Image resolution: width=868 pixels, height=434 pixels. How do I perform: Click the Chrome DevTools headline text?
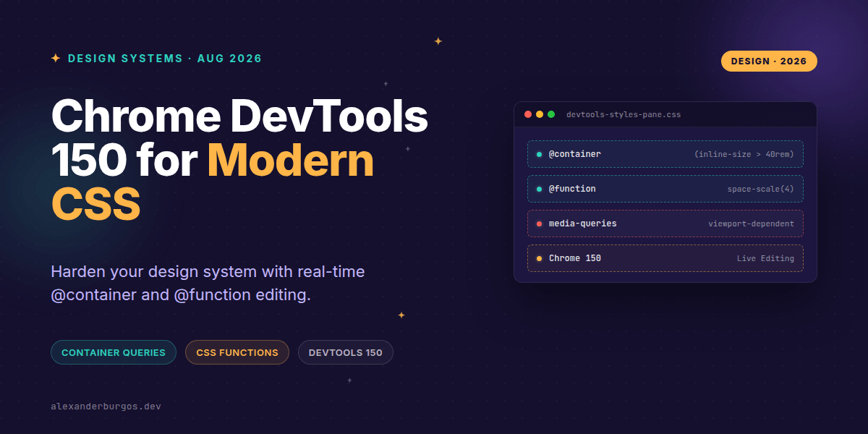tap(239, 116)
